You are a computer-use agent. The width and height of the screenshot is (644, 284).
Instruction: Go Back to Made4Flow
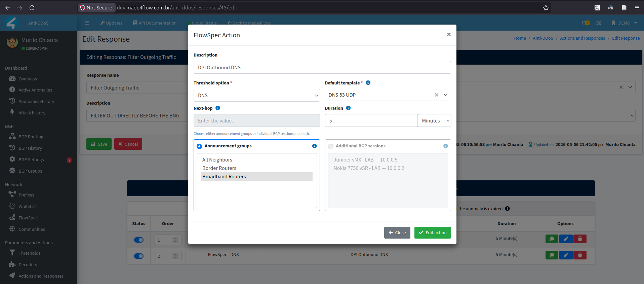(x=249, y=23)
